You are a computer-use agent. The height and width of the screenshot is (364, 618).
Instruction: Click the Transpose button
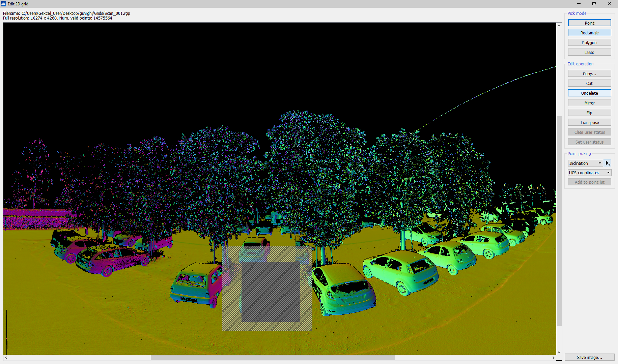click(x=589, y=122)
